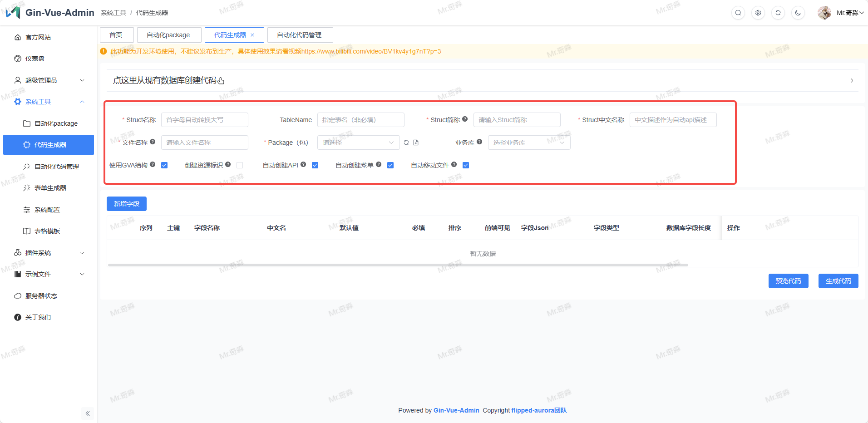The width and height of the screenshot is (868, 423).
Task: Enable the 创建资源标识 checkbox
Action: (x=240, y=165)
